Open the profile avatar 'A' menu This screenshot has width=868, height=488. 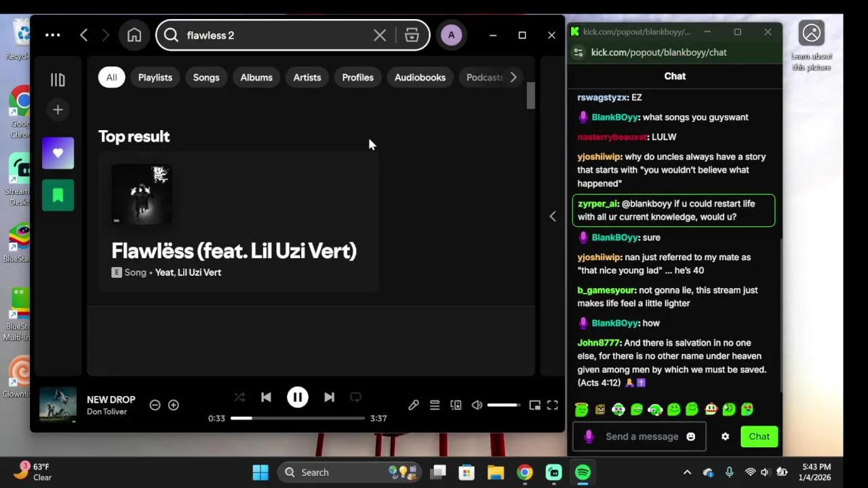[452, 35]
